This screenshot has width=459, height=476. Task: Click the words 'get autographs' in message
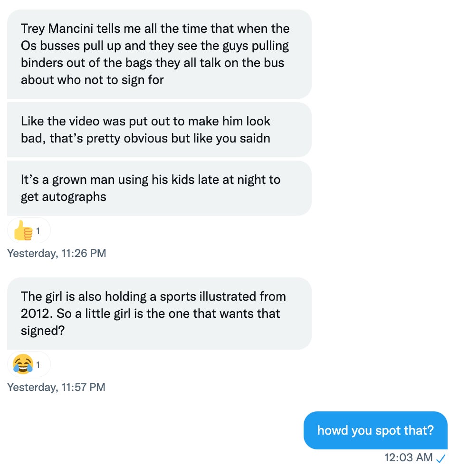click(63, 197)
